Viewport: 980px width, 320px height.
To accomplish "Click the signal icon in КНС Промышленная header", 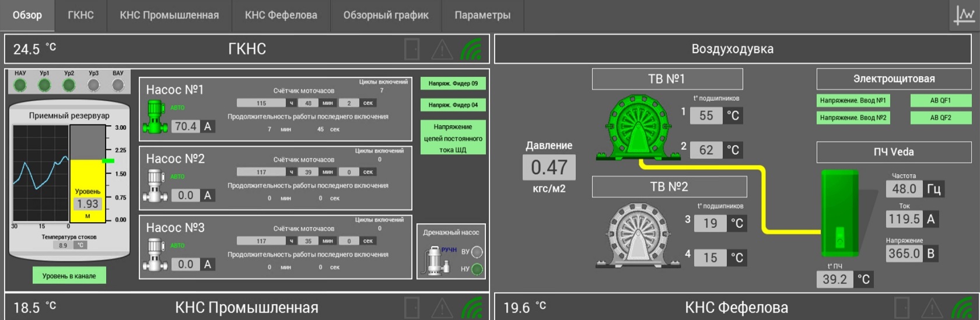I will (x=471, y=308).
